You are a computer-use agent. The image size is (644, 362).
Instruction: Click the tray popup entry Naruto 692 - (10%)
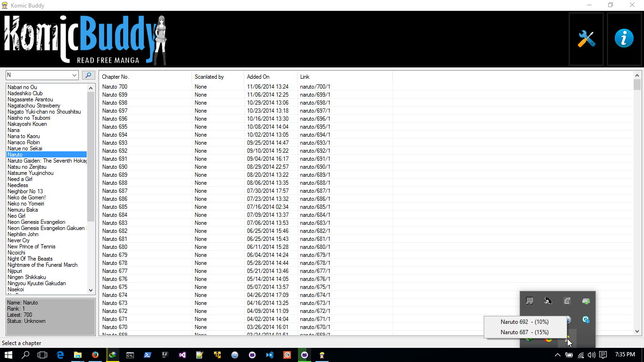click(525, 322)
